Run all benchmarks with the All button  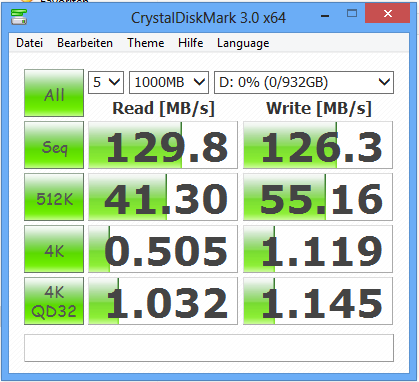coord(54,93)
